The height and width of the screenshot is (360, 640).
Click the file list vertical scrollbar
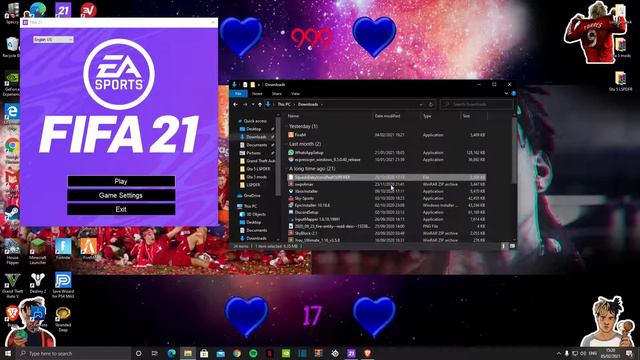point(513,152)
